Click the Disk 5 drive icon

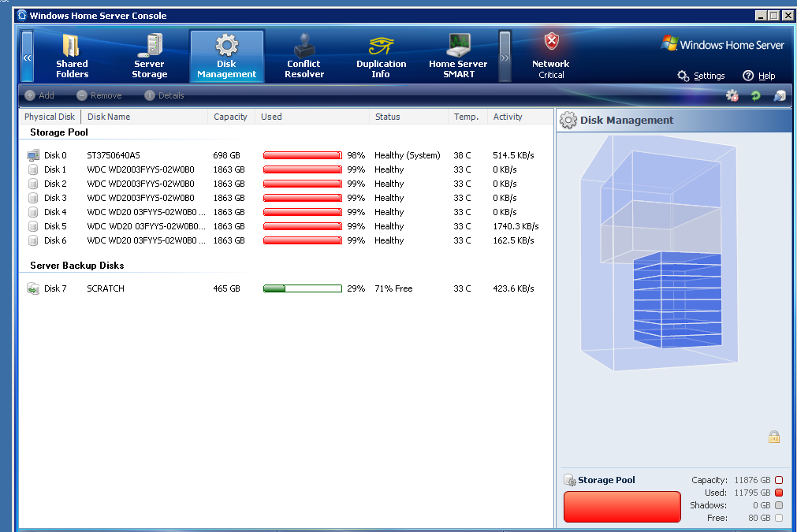pos(33,227)
